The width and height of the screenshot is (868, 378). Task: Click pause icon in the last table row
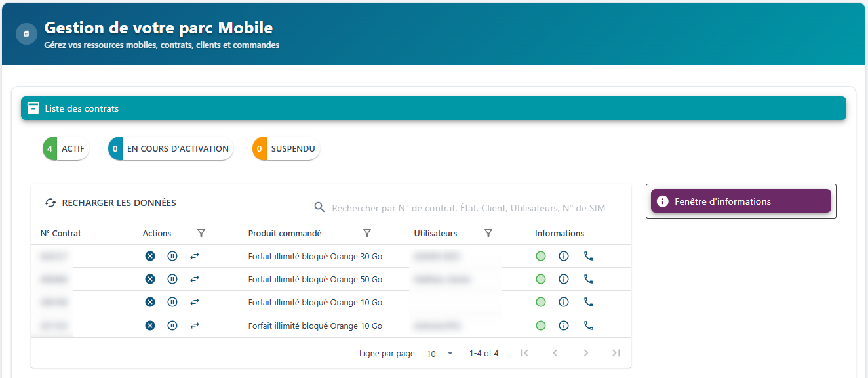coord(172,325)
